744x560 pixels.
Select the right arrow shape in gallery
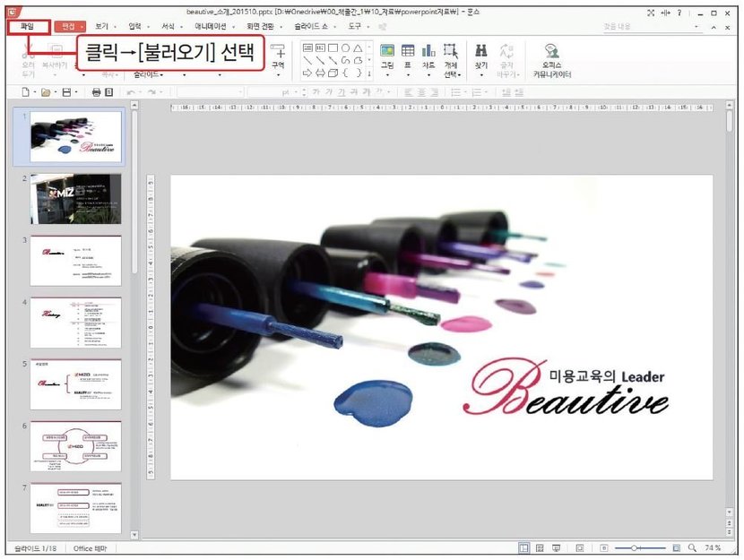[308, 73]
